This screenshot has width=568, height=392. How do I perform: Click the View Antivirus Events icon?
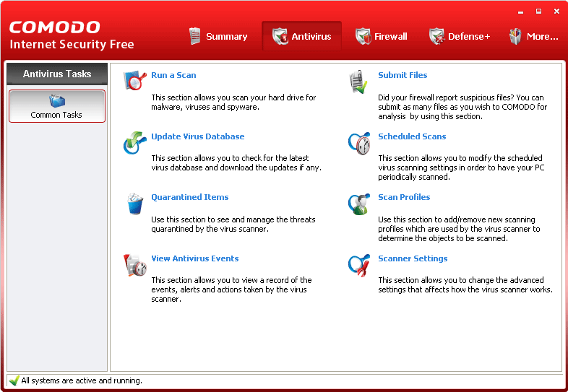pos(134,266)
